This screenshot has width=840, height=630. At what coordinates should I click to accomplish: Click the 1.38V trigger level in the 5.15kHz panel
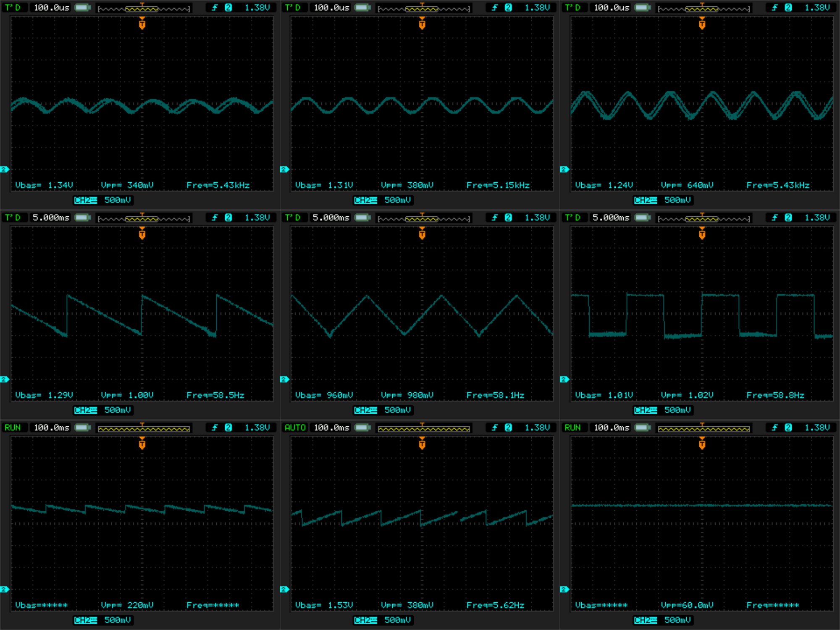[537, 8]
